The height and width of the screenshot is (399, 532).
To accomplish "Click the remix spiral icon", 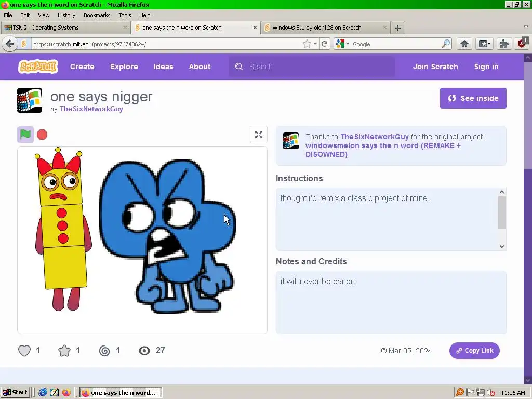I will (104, 351).
